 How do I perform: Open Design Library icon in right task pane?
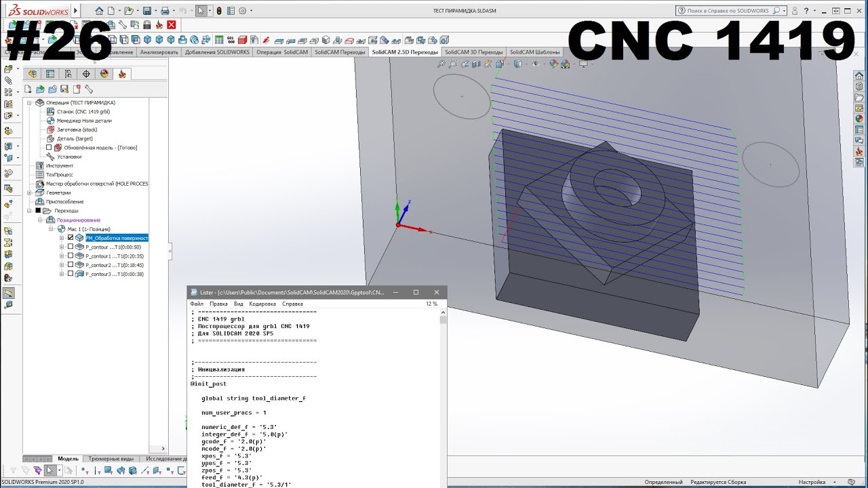(859, 87)
